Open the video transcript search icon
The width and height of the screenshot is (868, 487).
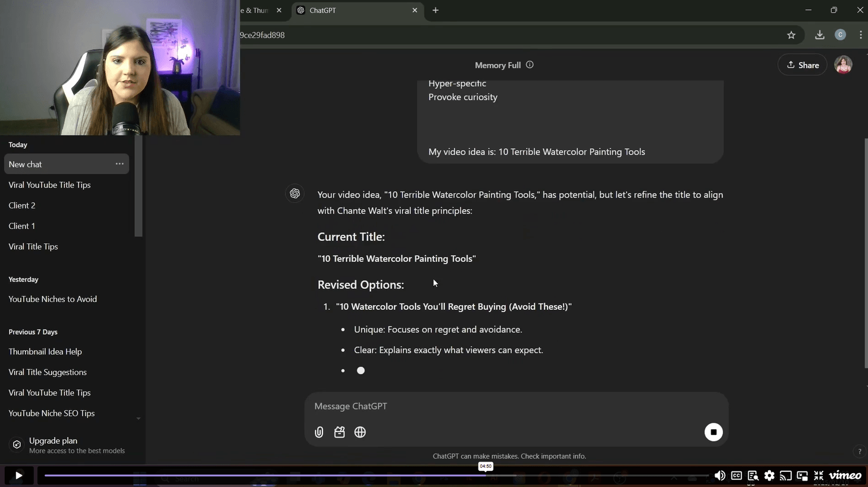(x=753, y=475)
